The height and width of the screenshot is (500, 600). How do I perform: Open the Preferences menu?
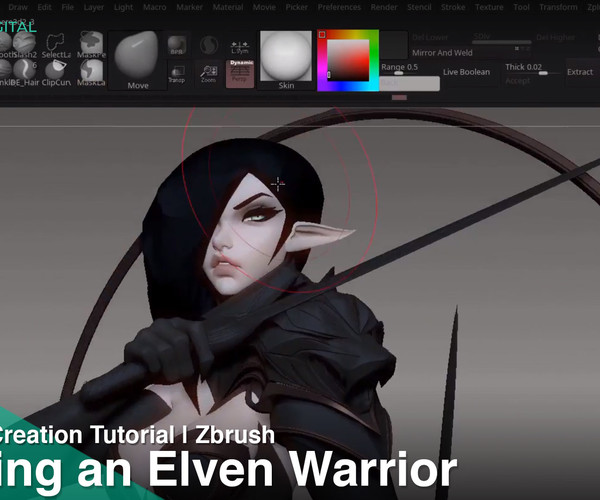[x=339, y=7]
